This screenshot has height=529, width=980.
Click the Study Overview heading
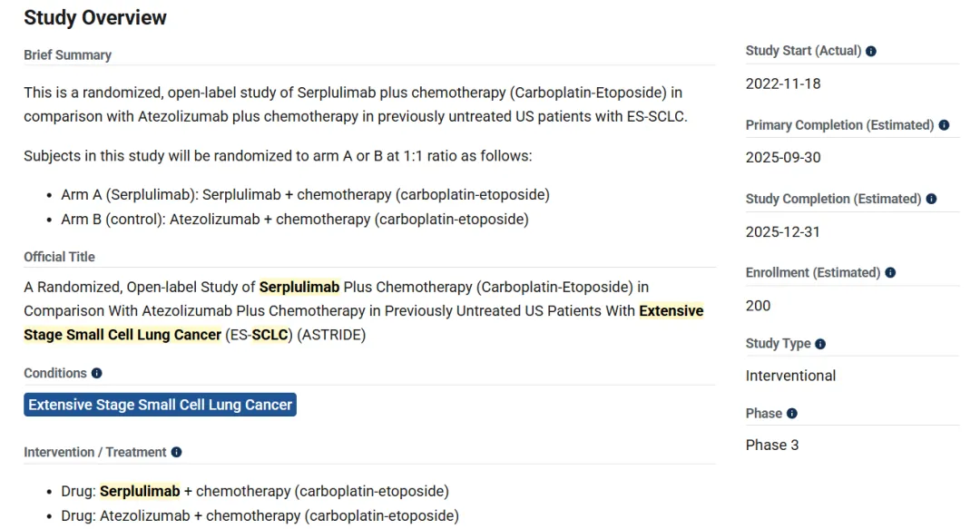tap(95, 17)
